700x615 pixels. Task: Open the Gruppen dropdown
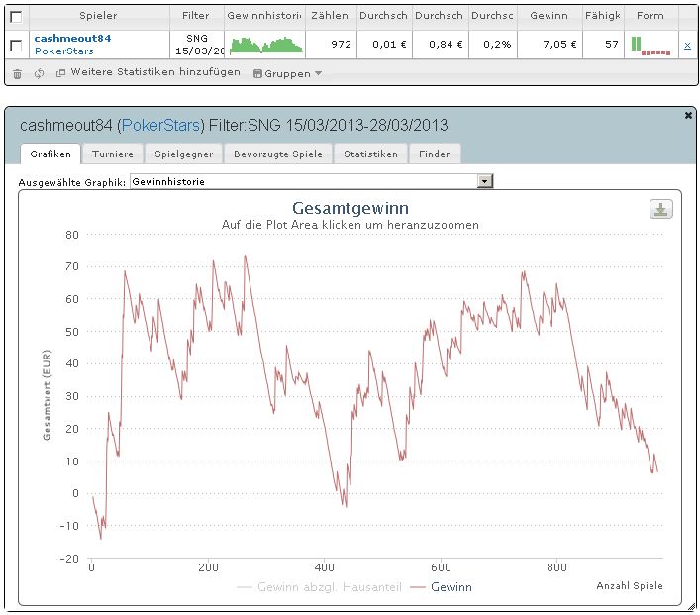(287, 73)
